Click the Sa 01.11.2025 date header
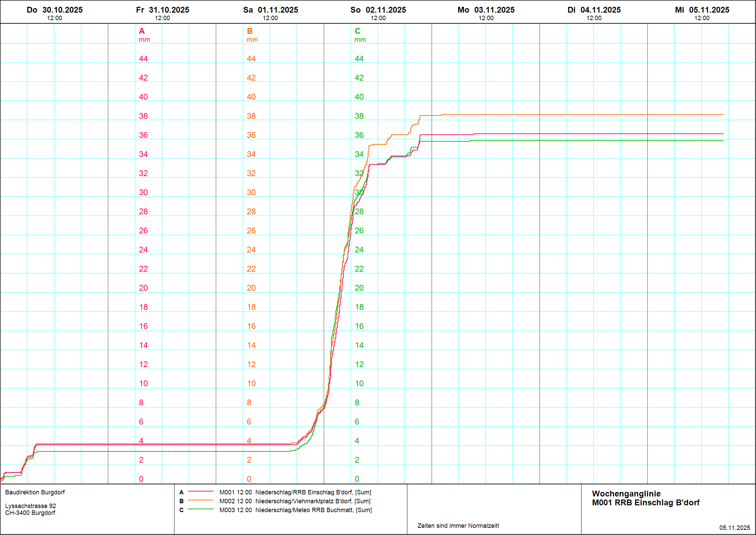This screenshot has width=756, height=535. pyautogui.click(x=270, y=10)
